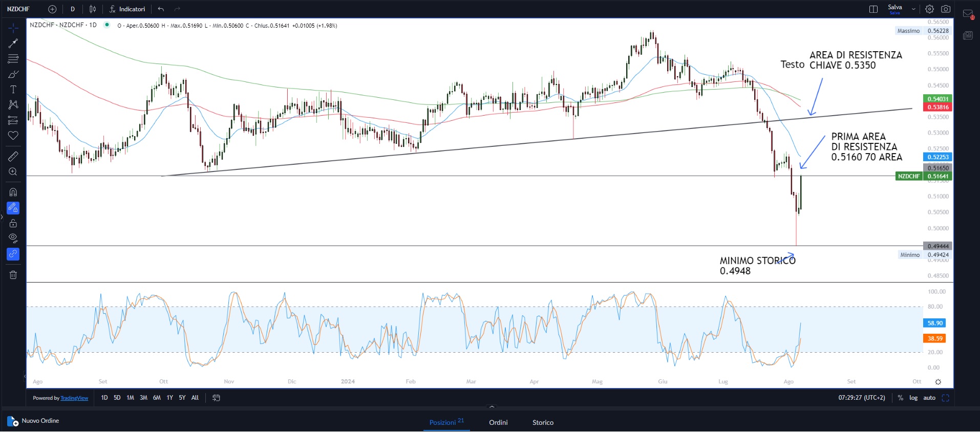Toggle magnet mode in drawing toolbar
Screen dimensions: 980x432
13,192
